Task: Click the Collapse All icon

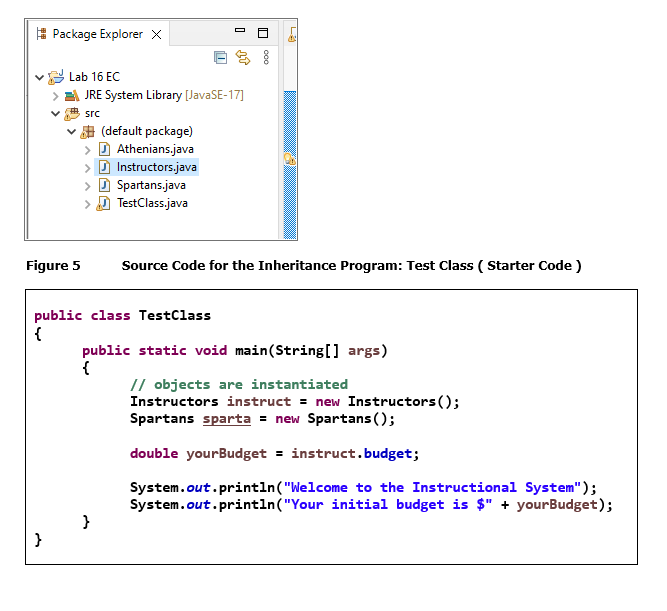Action: (x=220, y=57)
